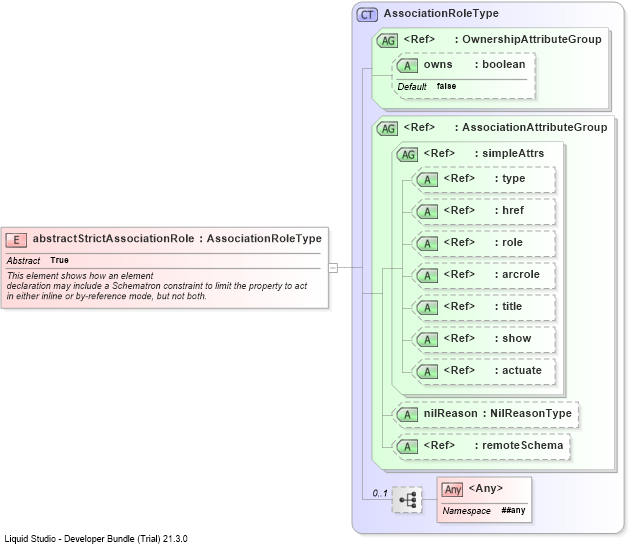Image resolution: width=629 pixels, height=544 pixels.
Task: Click the 0..1 cardinality label
Action: coord(380,493)
